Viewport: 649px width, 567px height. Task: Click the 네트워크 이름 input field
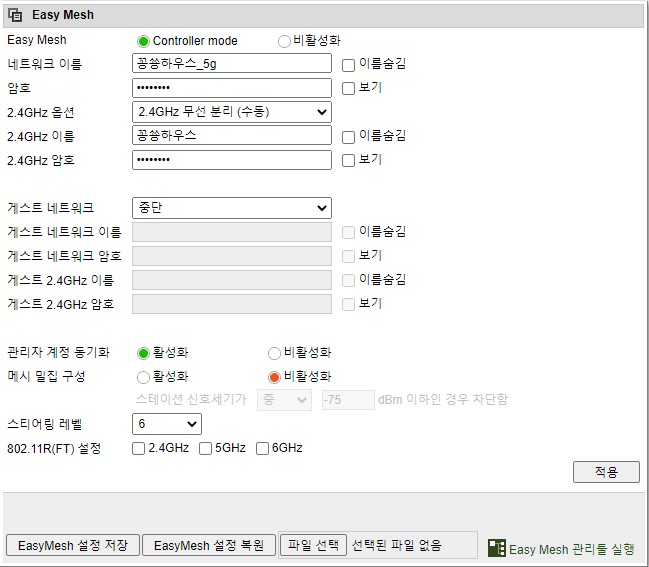click(232, 63)
